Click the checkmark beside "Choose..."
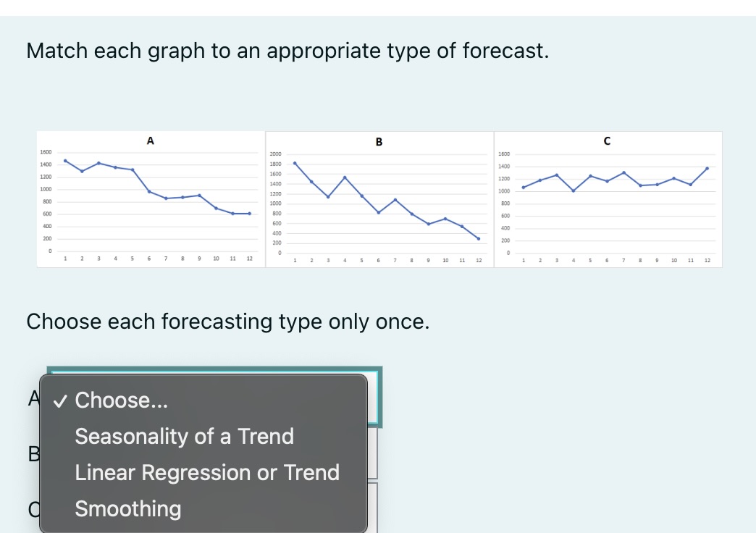Viewport: 756px width, 533px height. pos(61,400)
